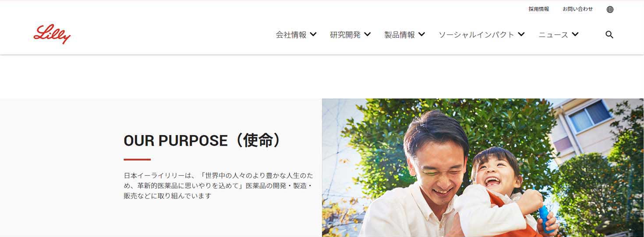The height and width of the screenshot is (237, 644).
Task: Open the 製品情報 menu label
Action: click(x=400, y=35)
